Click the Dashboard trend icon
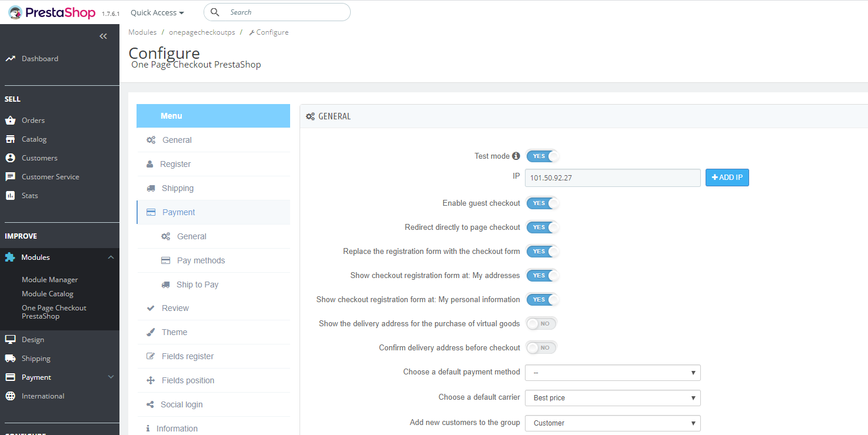Image resolution: width=868 pixels, height=435 pixels. [10, 59]
